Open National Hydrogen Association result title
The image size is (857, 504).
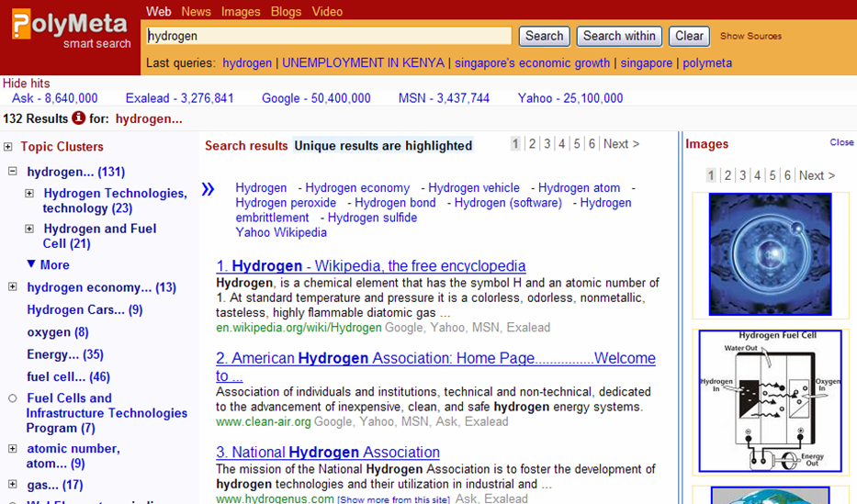click(x=328, y=452)
